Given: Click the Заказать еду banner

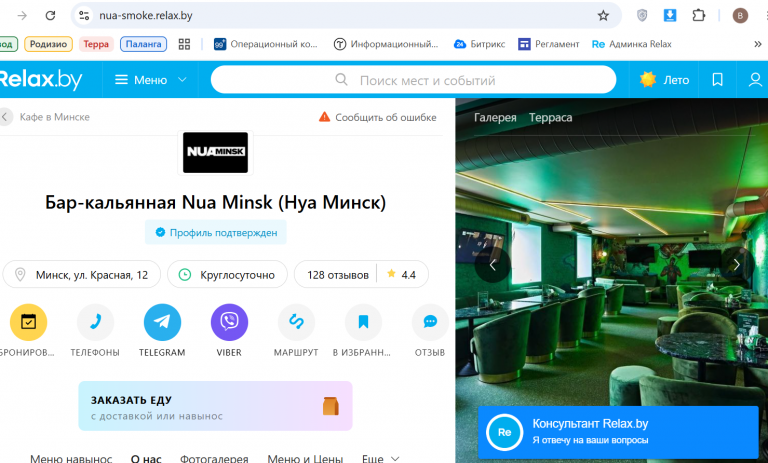Looking at the screenshot, I should 216,406.
